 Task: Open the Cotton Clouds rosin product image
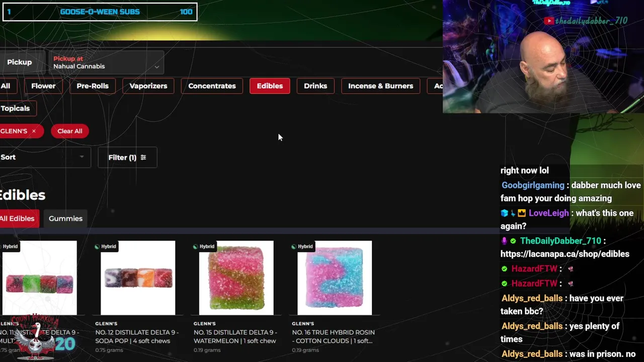tap(335, 278)
